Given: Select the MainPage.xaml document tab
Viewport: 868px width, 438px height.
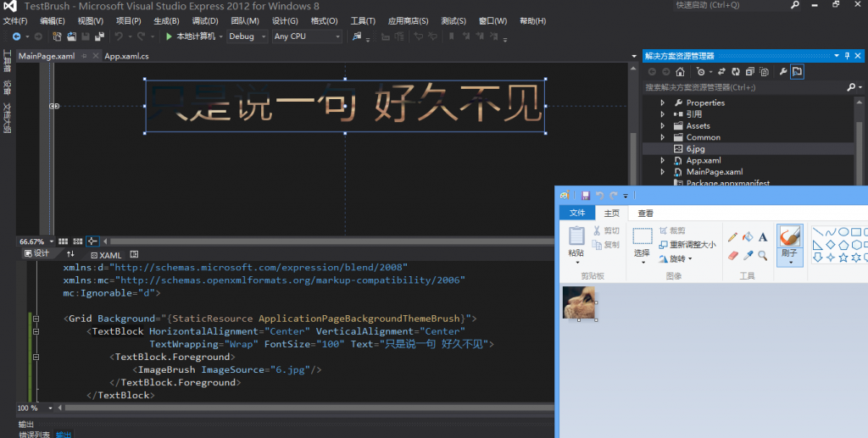Looking at the screenshot, I should [x=47, y=56].
